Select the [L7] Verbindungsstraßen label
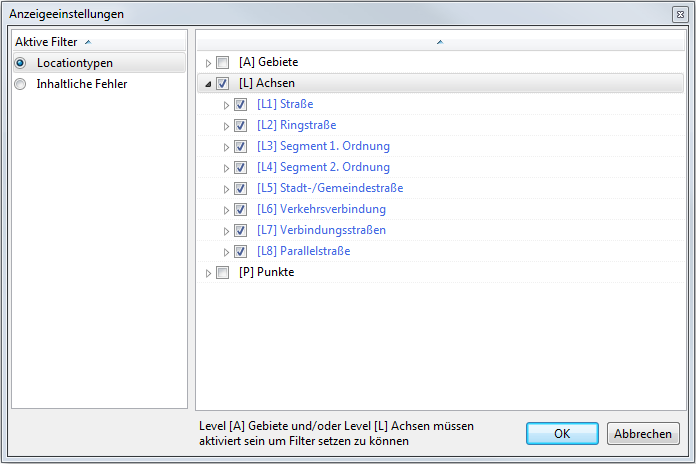This screenshot has height=464, width=696. [321, 231]
